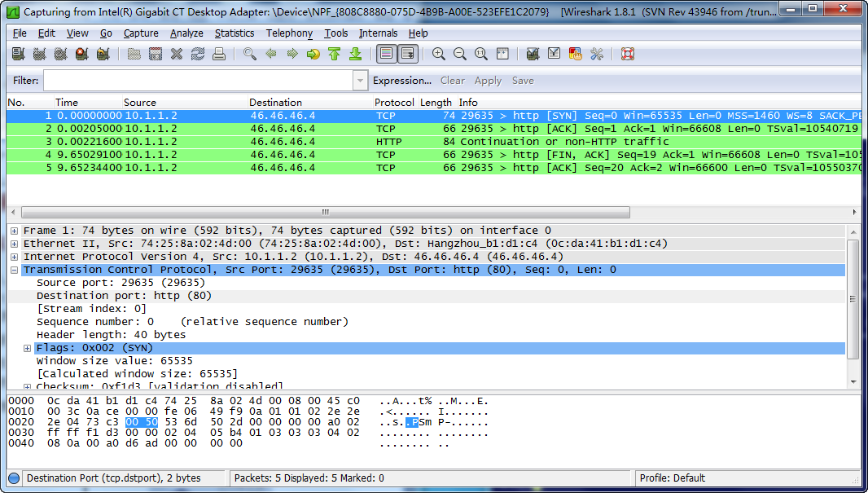868x493 pixels.
Task: Select the Source port: 29635 field
Action: click(121, 283)
